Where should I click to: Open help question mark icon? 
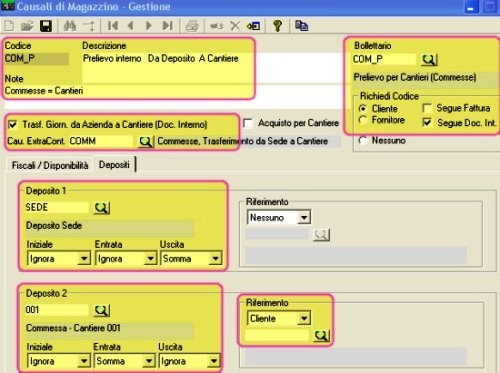pyautogui.click(x=277, y=26)
